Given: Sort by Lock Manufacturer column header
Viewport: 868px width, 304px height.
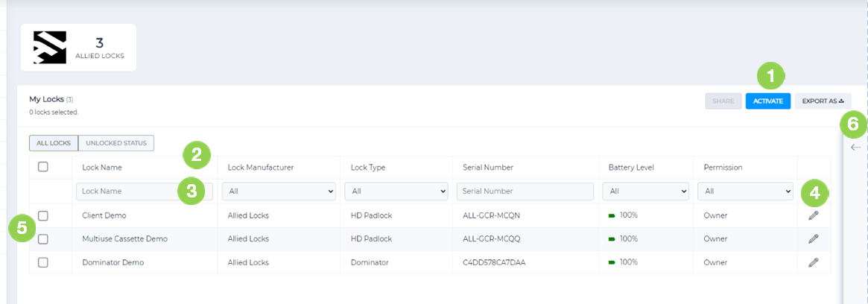Looking at the screenshot, I should pos(261,167).
